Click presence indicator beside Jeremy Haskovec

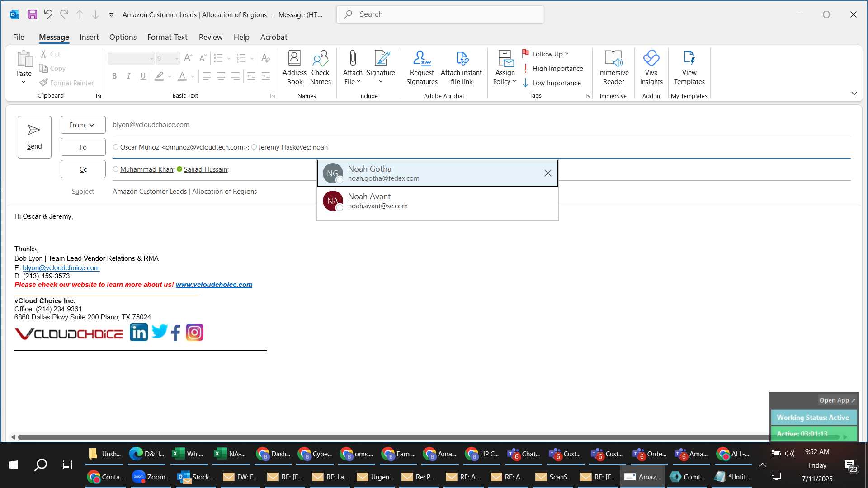point(254,147)
